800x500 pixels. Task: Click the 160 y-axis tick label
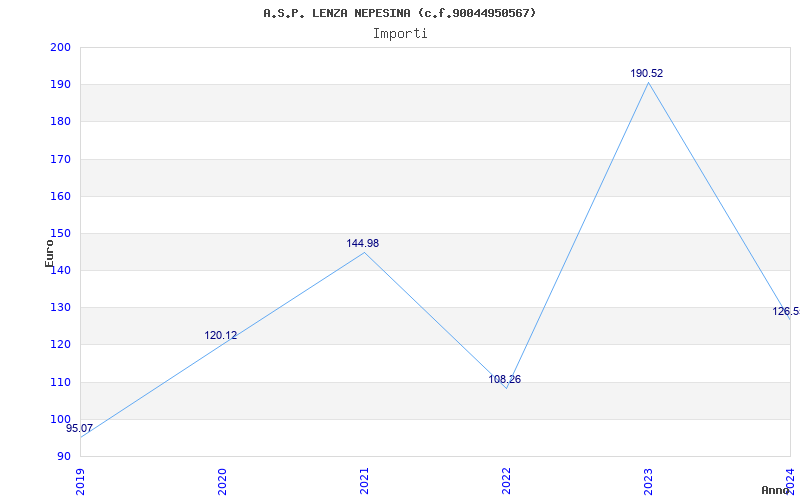(x=60, y=196)
